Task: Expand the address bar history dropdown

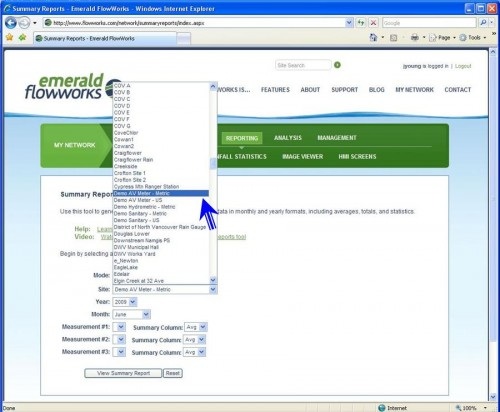Action: (349, 23)
